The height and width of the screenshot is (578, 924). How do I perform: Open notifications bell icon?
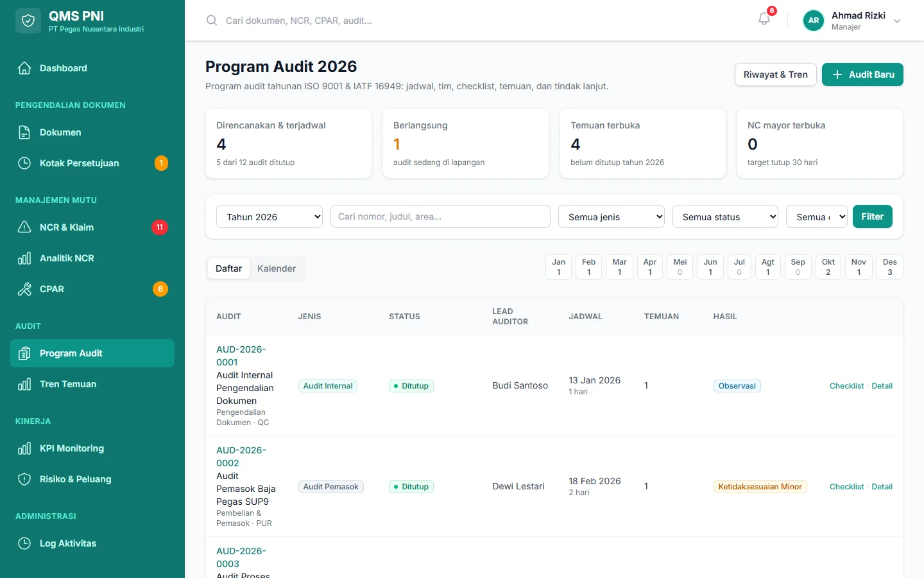[x=764, y=19]
